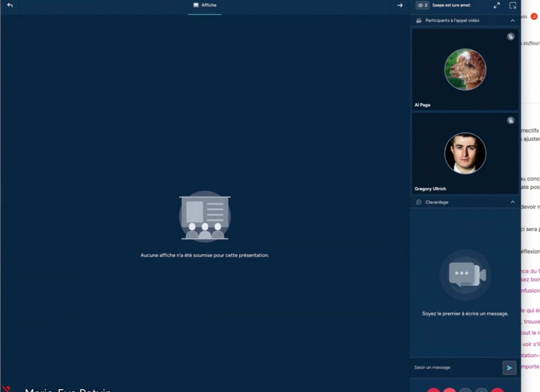Toggle Gregory Ullrich's muted microphone icon
The width and height of the screenshot is (540, 392).
510,120
